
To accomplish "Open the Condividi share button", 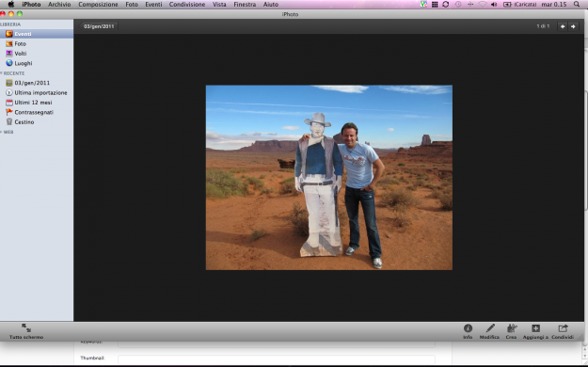I will (x=563, y=332).
